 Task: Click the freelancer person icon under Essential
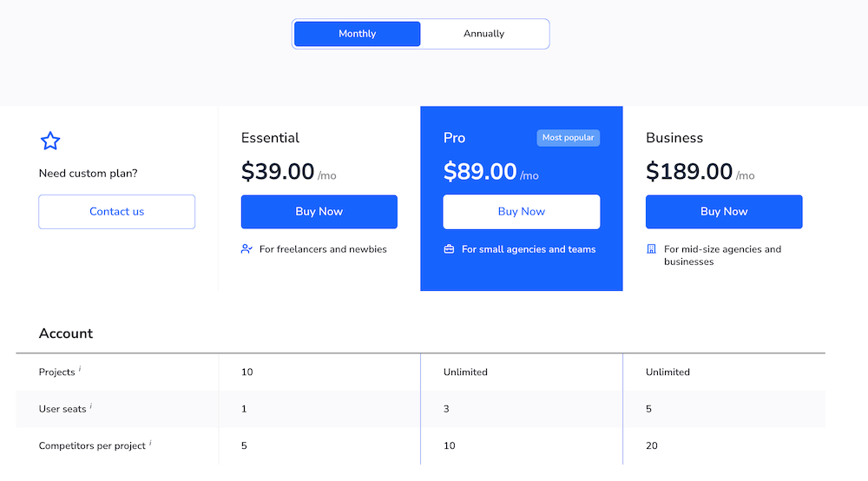[x=247, y=249]
